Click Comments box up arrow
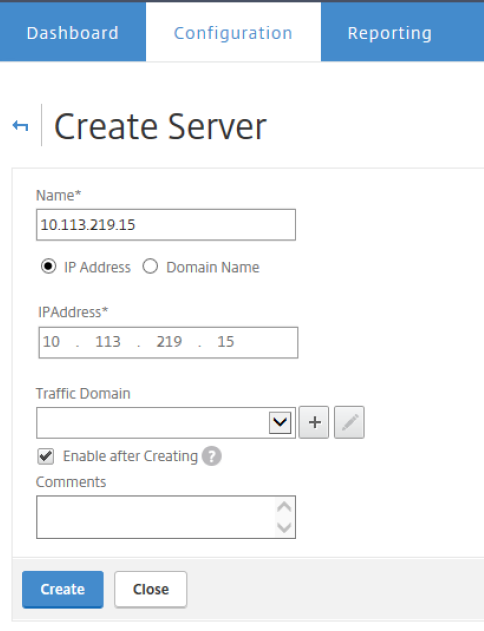484x631 pixels. pos(284,507)
